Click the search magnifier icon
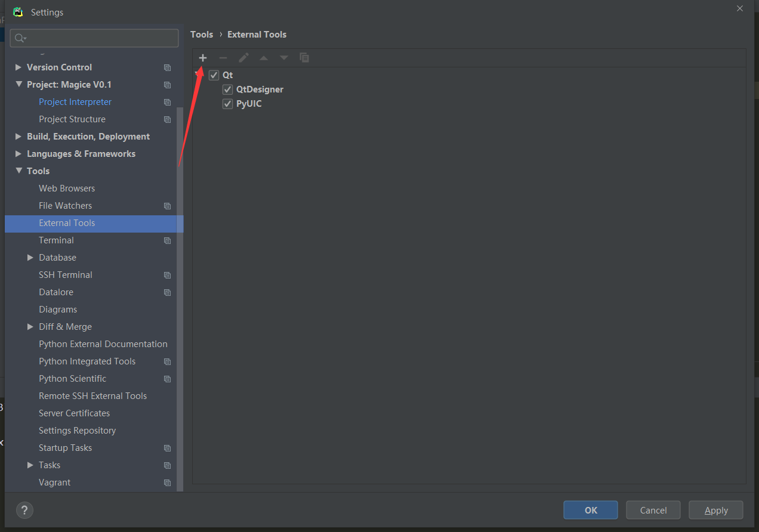 coord(20,38)
